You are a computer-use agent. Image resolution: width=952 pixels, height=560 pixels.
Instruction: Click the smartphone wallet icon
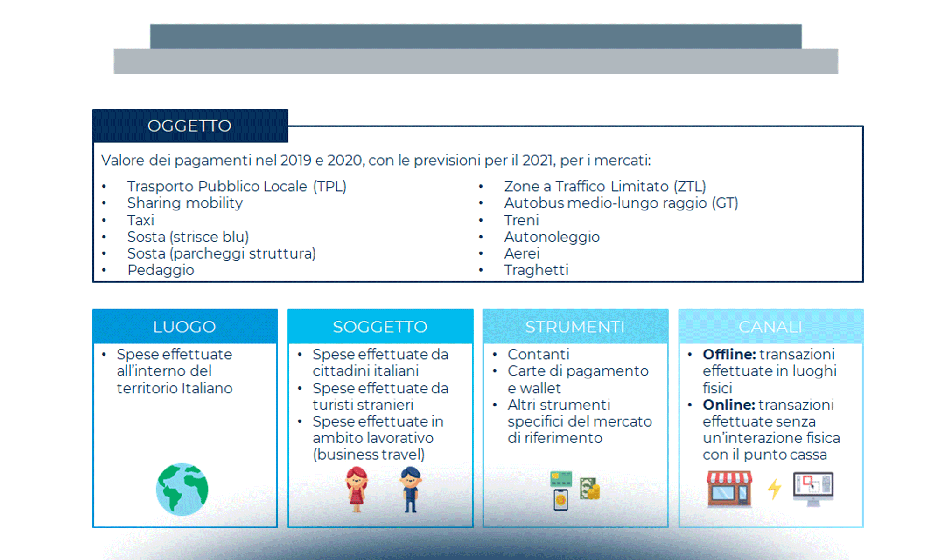point(560,500)
